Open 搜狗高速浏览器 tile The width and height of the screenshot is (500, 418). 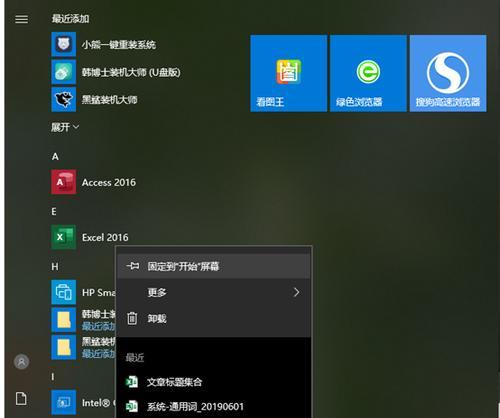coord(448,73)
